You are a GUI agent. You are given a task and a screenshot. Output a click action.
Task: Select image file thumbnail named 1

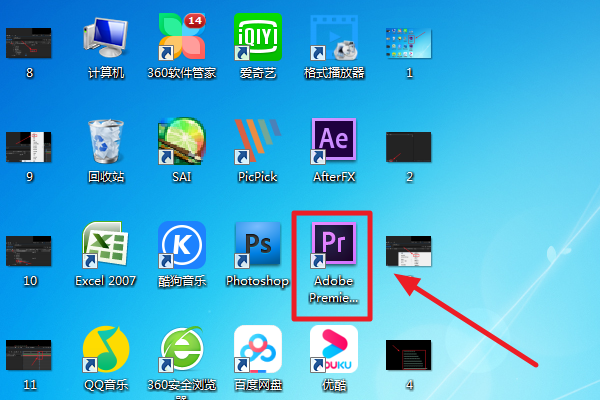click(409, 42)
